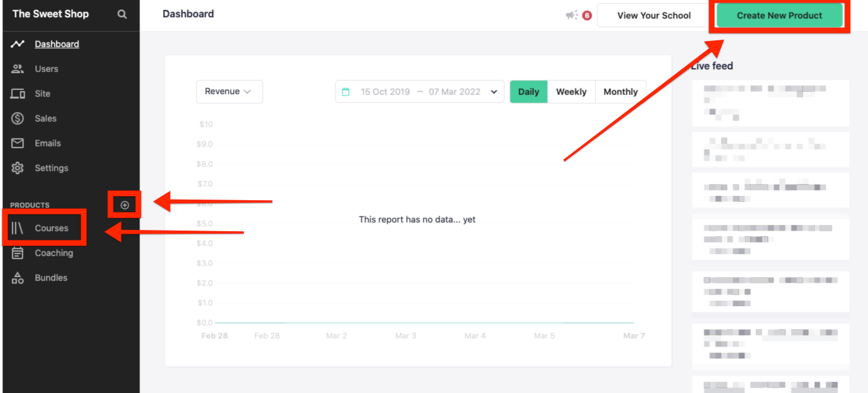Open the Emails section
868x393 pixels.
48,143
